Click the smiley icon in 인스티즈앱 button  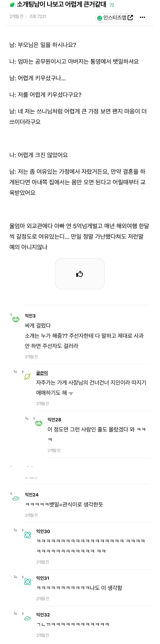100,18
